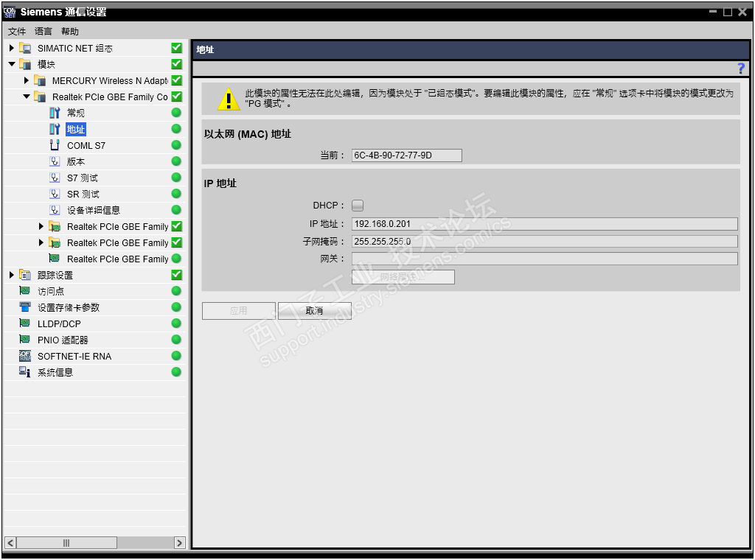Click the MERCURY Wireless N Adapter folder icon
Screen dimensions: 755x560
pyautogui.click(x=40, y=81)
